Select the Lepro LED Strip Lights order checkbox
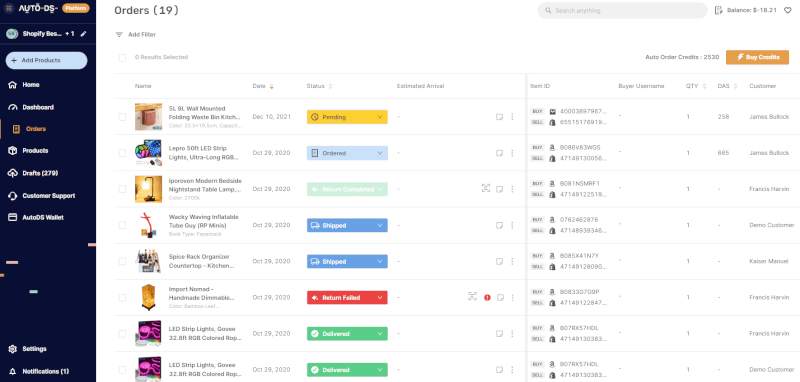The image size is (800, 382). click(x=122, y=153)
